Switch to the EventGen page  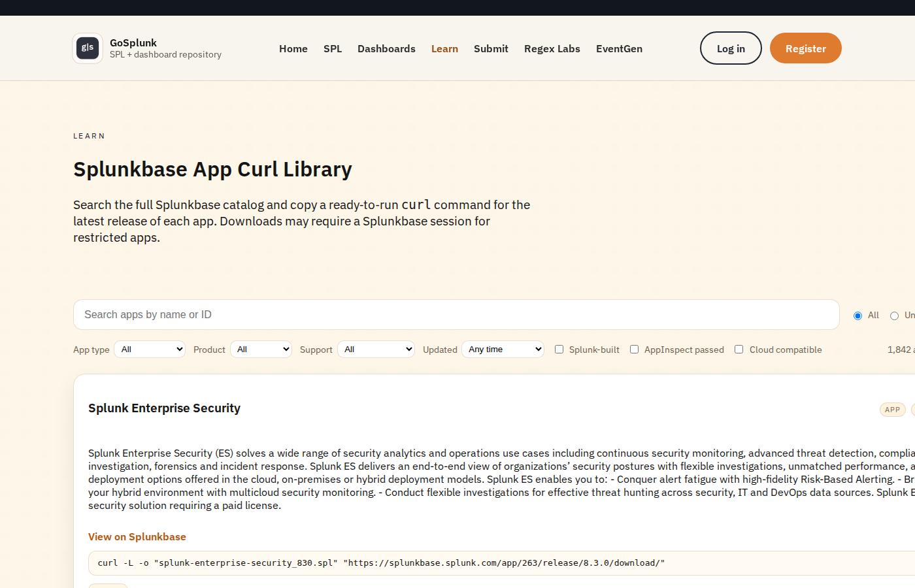point(619,48)
